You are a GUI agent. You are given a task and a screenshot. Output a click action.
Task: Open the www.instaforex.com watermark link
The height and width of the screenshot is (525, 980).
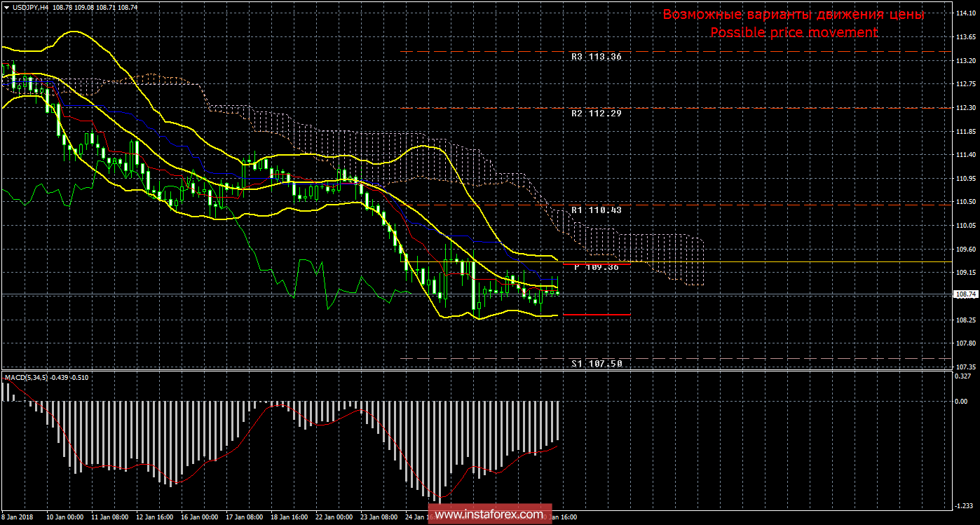coord(489,515)
